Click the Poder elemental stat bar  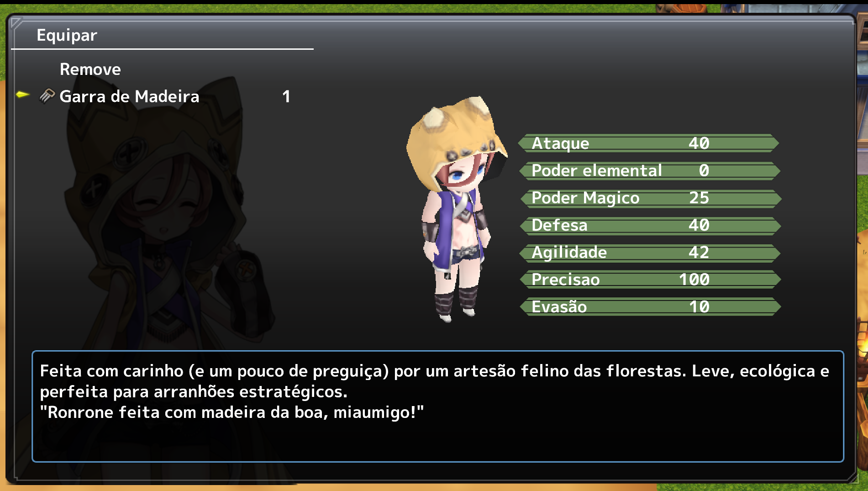(649, 171)
